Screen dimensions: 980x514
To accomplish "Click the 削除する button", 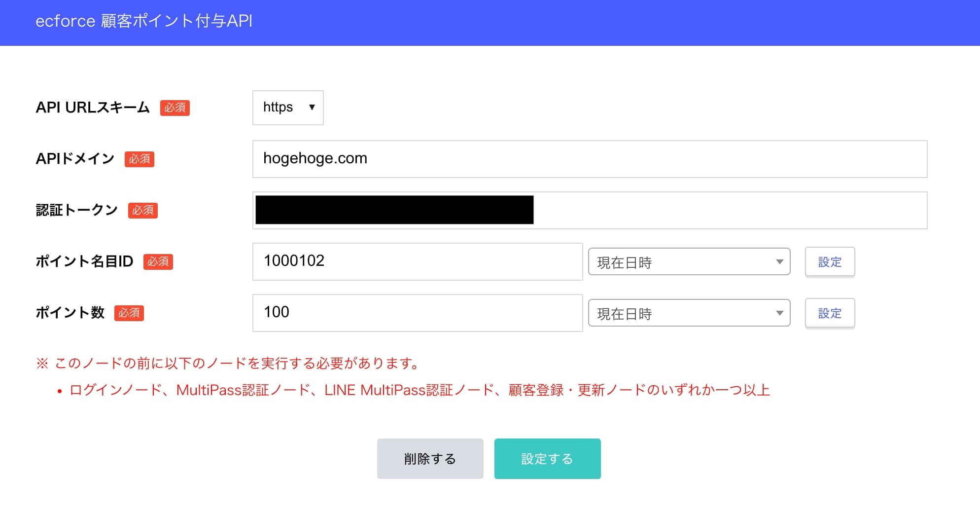I will [430, 459].
